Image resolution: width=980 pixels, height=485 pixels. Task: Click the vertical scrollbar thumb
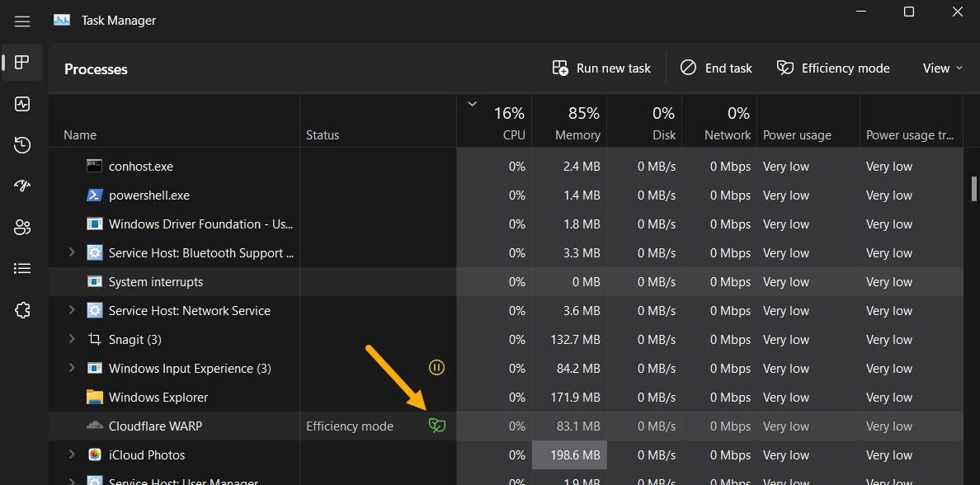click(973, 188)
